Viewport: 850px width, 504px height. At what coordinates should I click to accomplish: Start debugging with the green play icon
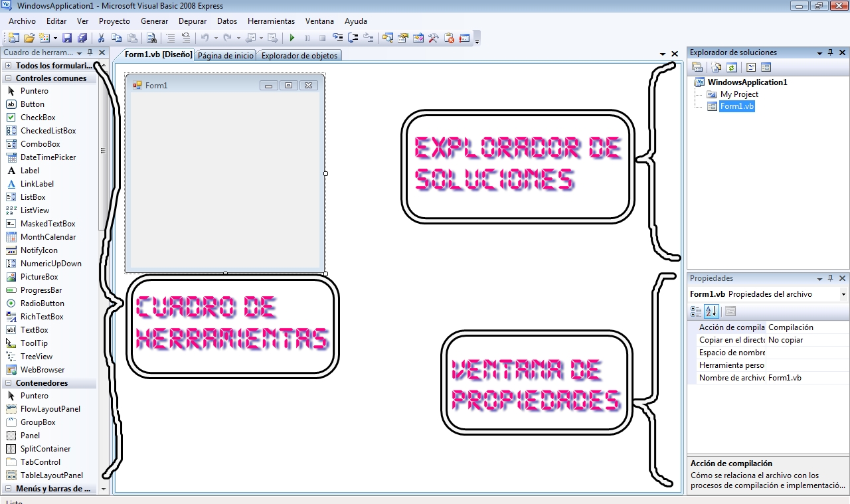[292, 38]
